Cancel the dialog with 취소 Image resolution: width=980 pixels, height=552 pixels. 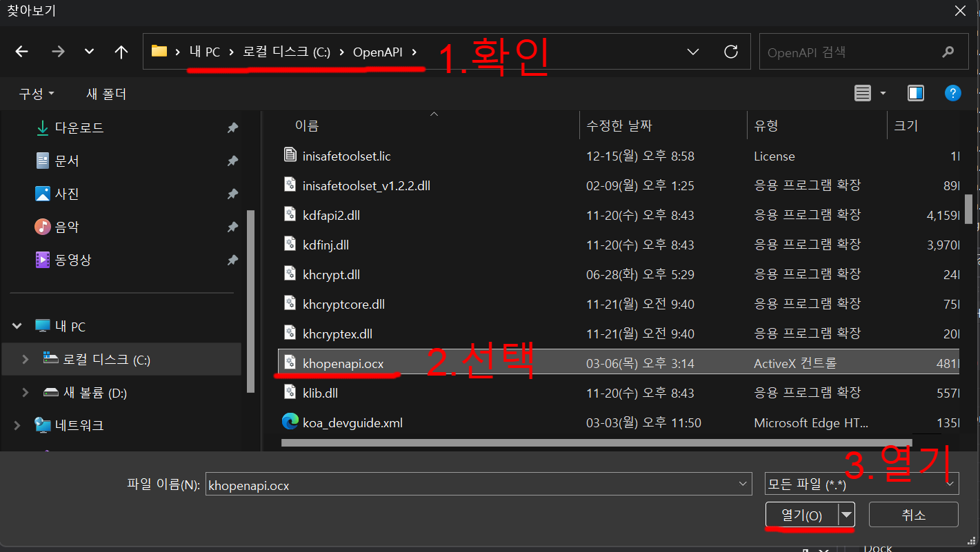coord(913,515)
